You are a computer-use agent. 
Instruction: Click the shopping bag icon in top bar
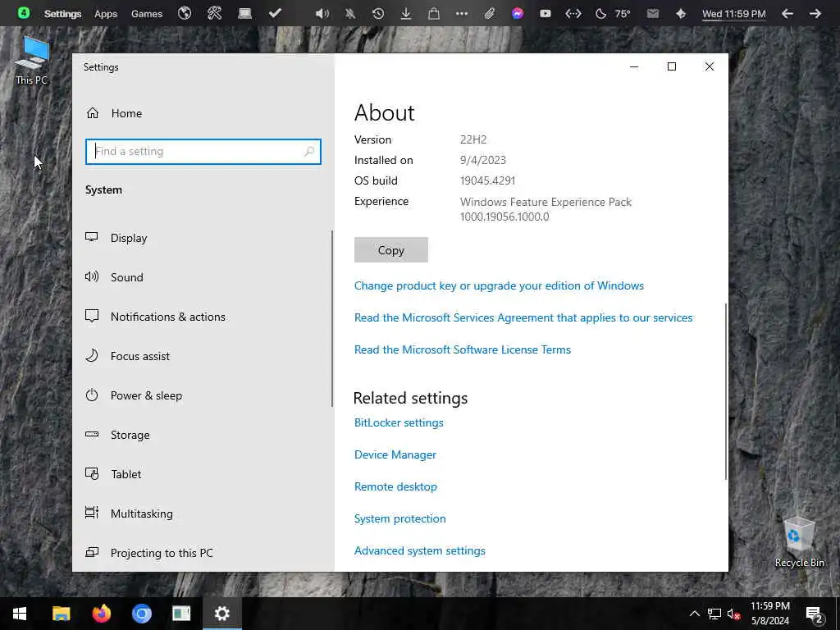coord(434,13)
